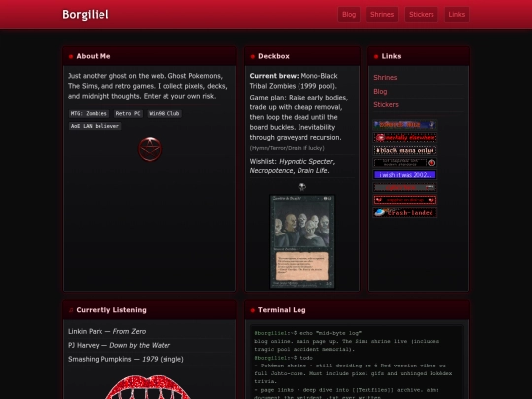
Task: Click the 'About Me' panel heading
Action: click(x=94, y=56)
